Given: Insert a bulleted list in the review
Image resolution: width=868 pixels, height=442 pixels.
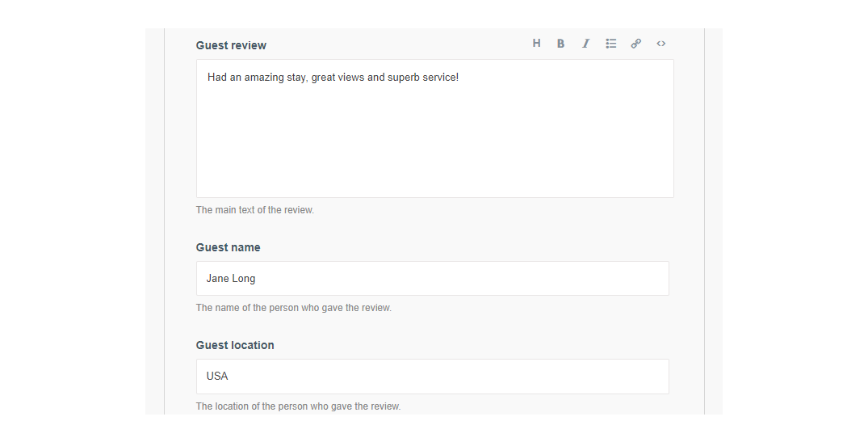Looking at the screenshot, I should tap(611, 44).
